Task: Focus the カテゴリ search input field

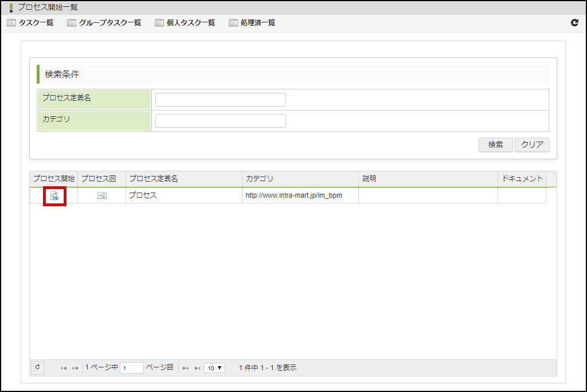Action: point(220,121)
